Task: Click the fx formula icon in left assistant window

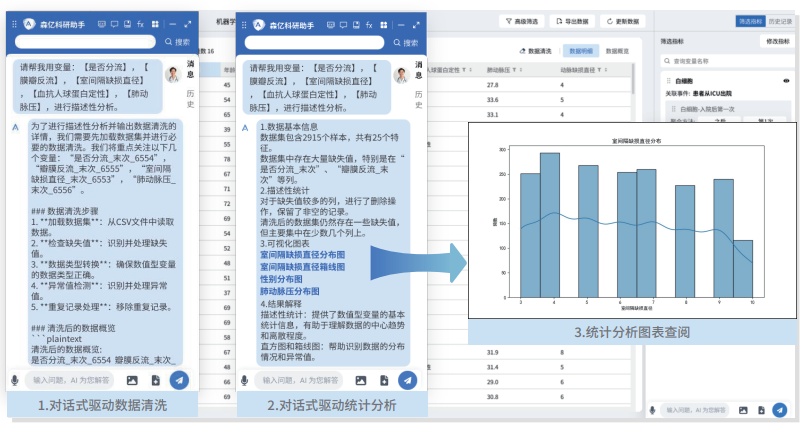Action: tap(140, 24)
